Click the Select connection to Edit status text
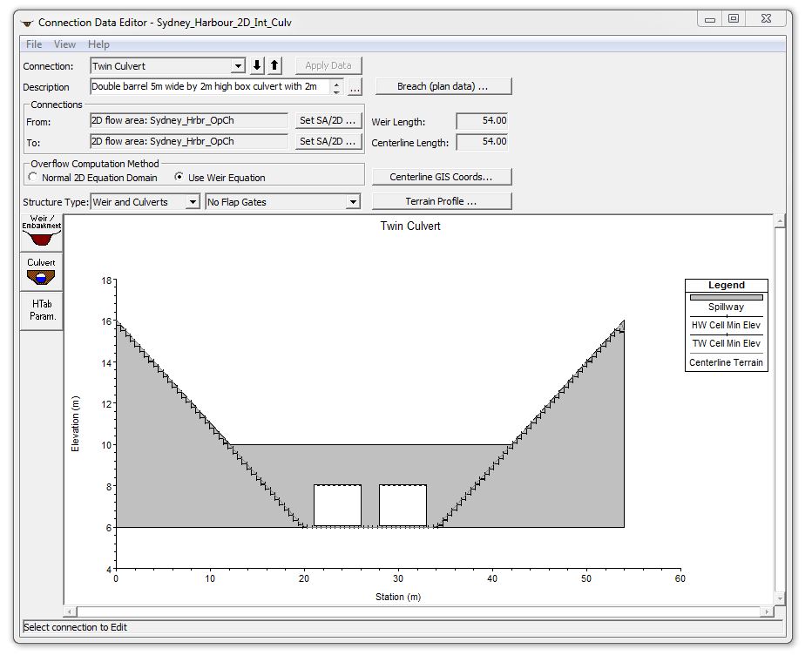Viewport: 812px width, 662px height. [x=75, y=627]
